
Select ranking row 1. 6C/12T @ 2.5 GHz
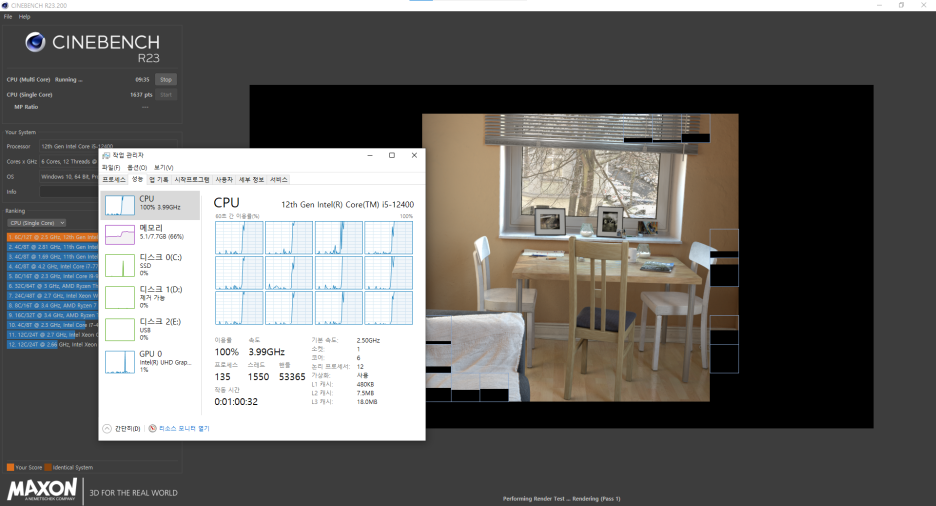point(53,237)
